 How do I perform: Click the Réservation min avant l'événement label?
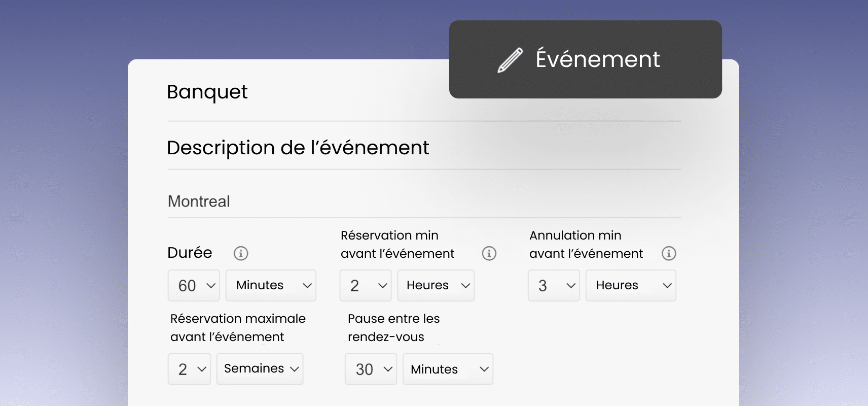tap(397, 244)
